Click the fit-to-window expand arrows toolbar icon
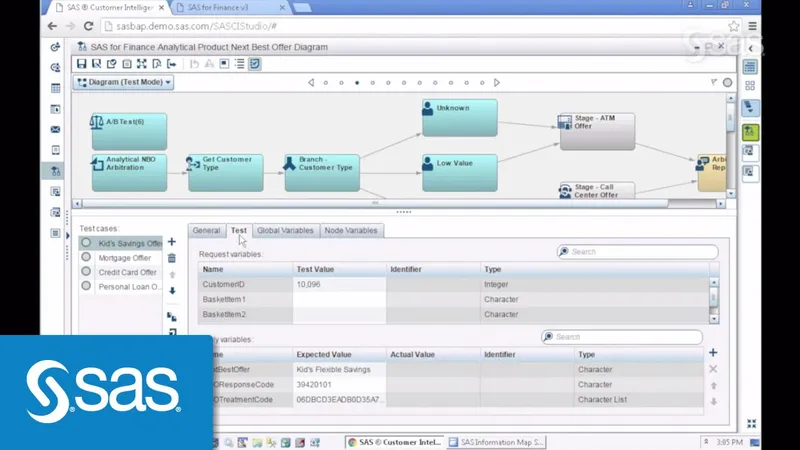This screenshot has height=450, width=800. 142,64
